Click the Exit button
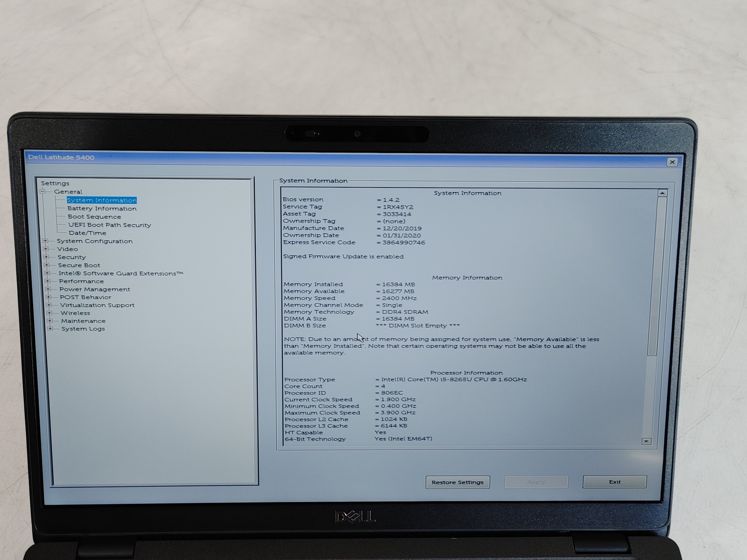The height and width of the screenshot is (560, 747). (x=614, y=482)
